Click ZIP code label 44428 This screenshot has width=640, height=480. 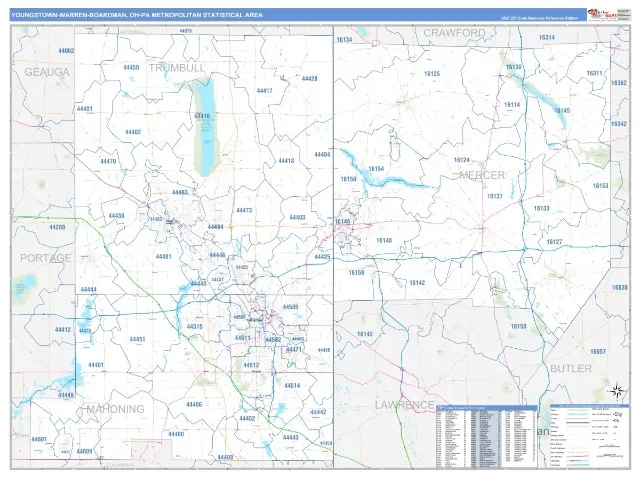click(309, 78)
